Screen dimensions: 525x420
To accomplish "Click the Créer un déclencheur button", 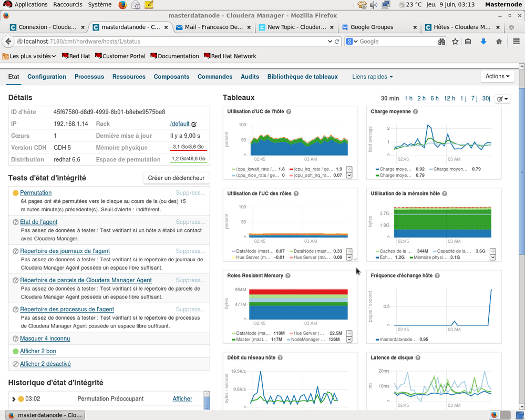I will pyautogui.click(x=176, y=178).
